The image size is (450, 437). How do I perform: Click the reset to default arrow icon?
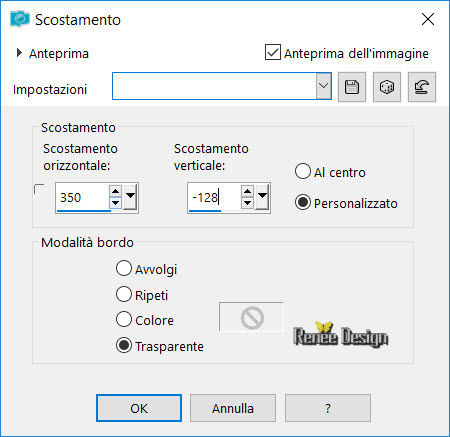pyautogui.click(x=422, y=87)
